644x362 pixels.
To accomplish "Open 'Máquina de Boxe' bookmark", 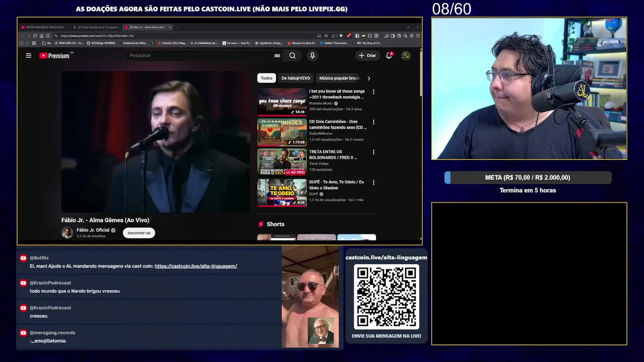I will click(302, 43).
